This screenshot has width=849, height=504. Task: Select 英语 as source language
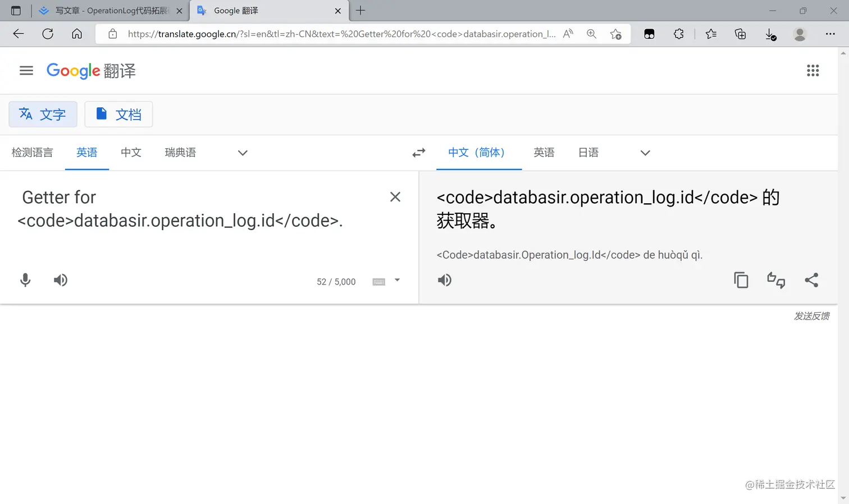87,153
